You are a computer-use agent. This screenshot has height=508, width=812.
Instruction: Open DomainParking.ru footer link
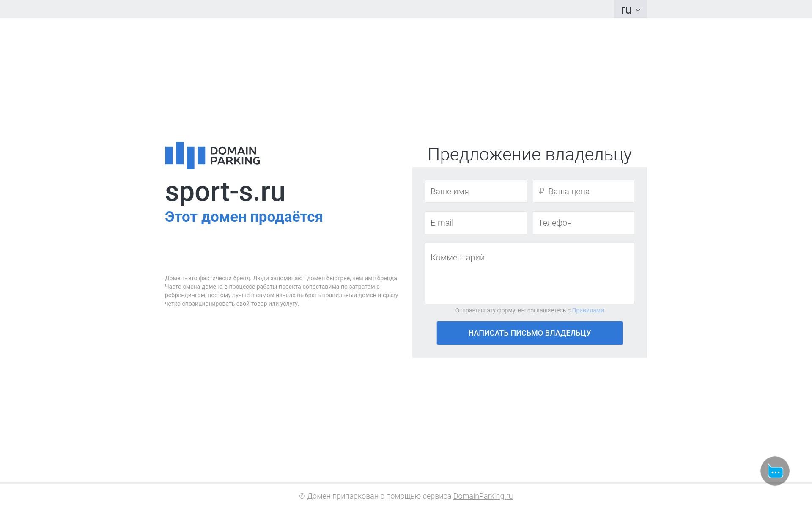[483, 496]
